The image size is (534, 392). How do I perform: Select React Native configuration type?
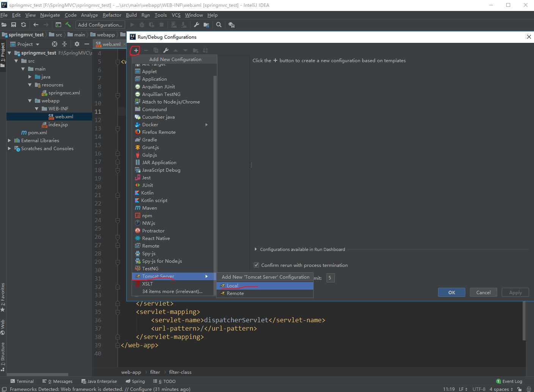pyautogui.click(x=173, y=238)
